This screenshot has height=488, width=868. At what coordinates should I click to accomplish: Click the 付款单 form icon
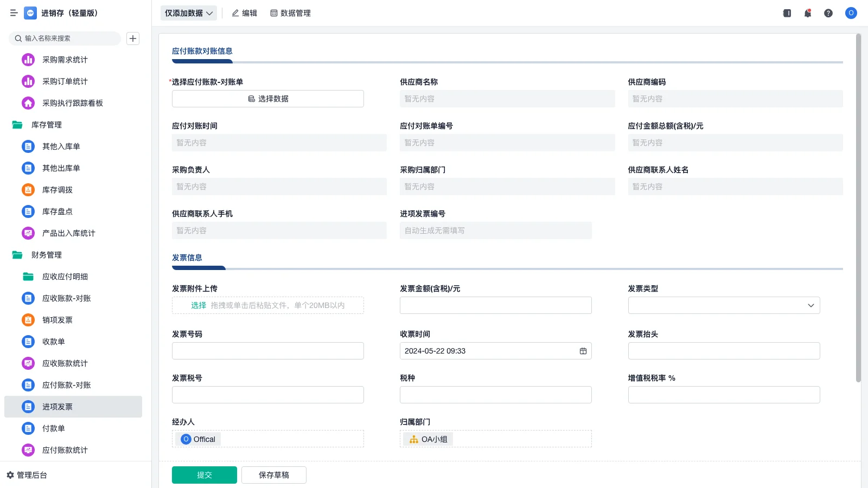click(x=28, y=428)
